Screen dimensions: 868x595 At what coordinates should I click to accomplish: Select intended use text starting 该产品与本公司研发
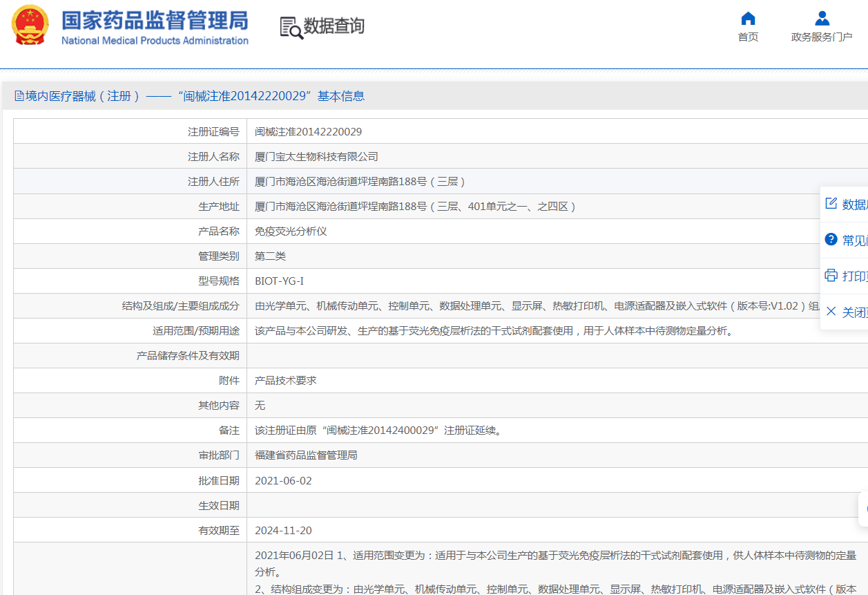tap(494, 331)
